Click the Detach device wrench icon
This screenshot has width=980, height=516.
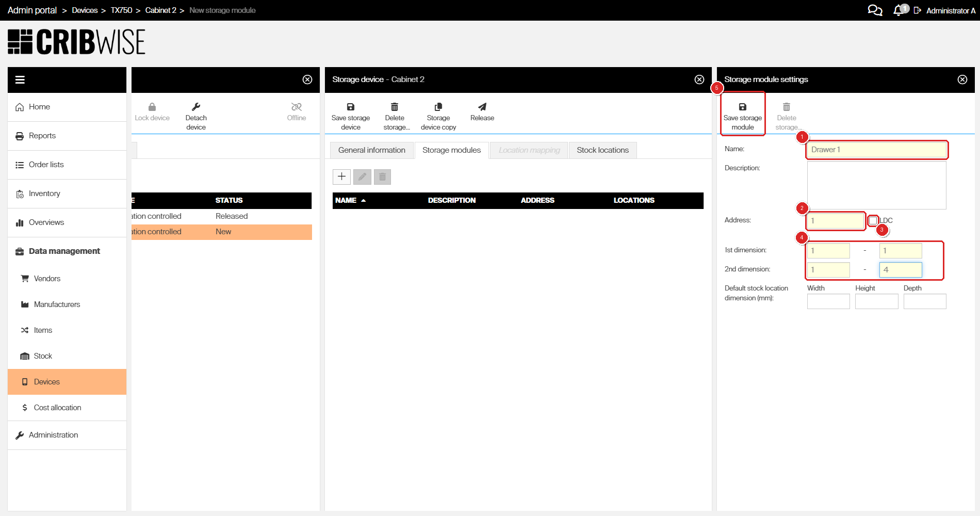pos(195,107)
